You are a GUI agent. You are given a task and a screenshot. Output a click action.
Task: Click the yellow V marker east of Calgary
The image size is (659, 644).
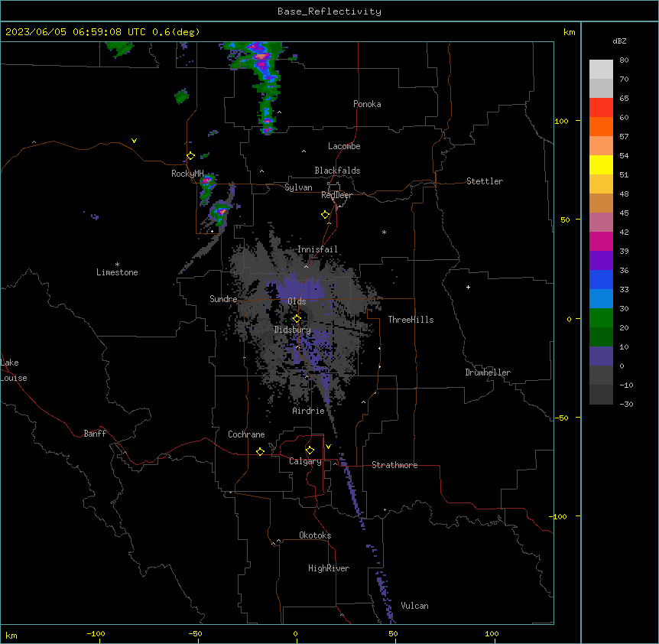click(x=328, y=447)
